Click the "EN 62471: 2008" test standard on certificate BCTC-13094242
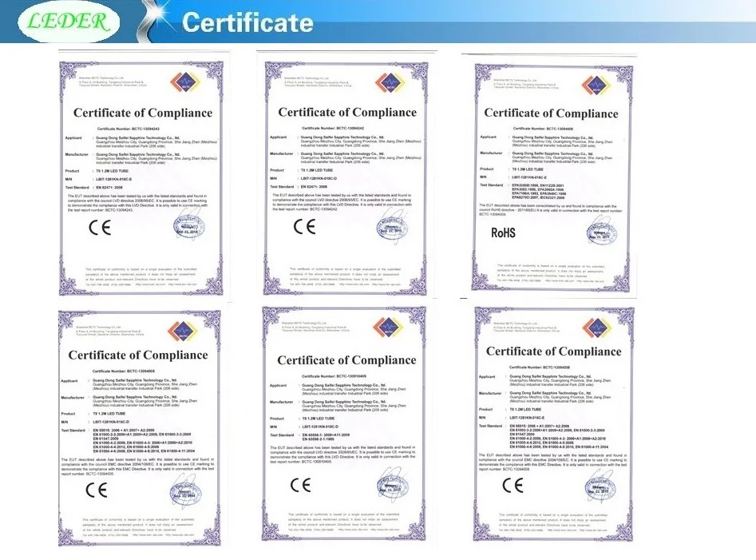 pos(314,187)
